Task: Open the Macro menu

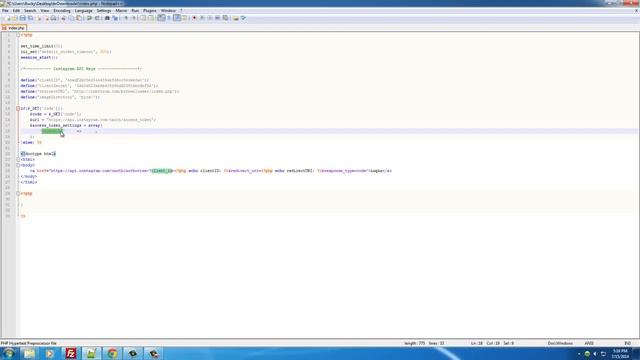Action: pyautogui.click(x=121, y=11)
